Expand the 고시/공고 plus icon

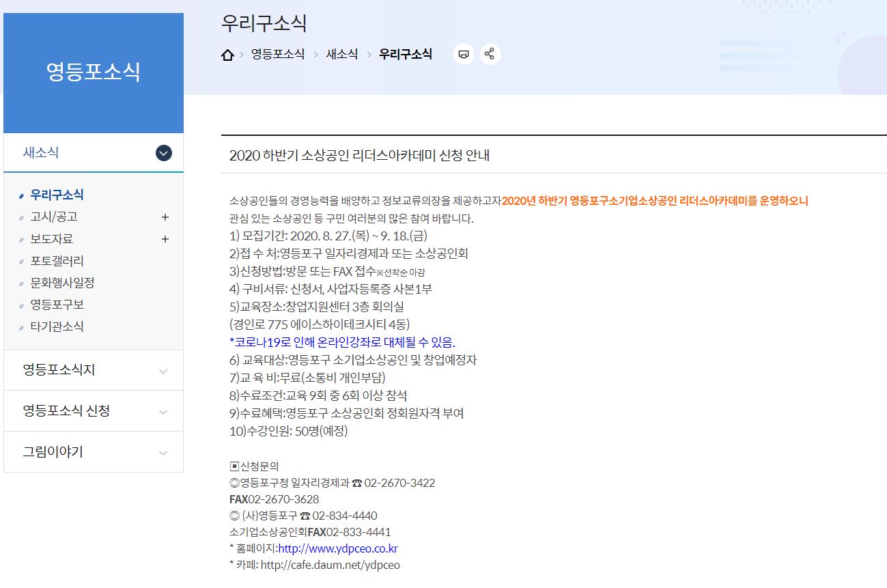coord(165,217)
